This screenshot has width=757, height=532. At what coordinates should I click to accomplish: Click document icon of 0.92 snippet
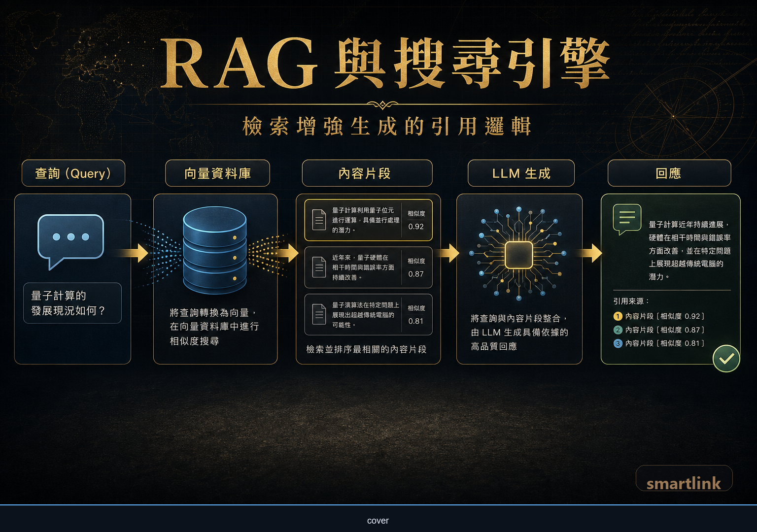click(319, 220)
